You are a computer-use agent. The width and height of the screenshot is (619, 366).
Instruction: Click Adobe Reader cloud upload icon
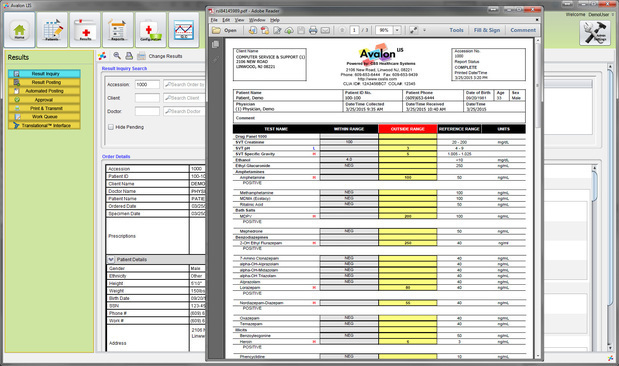coord(289,30)
